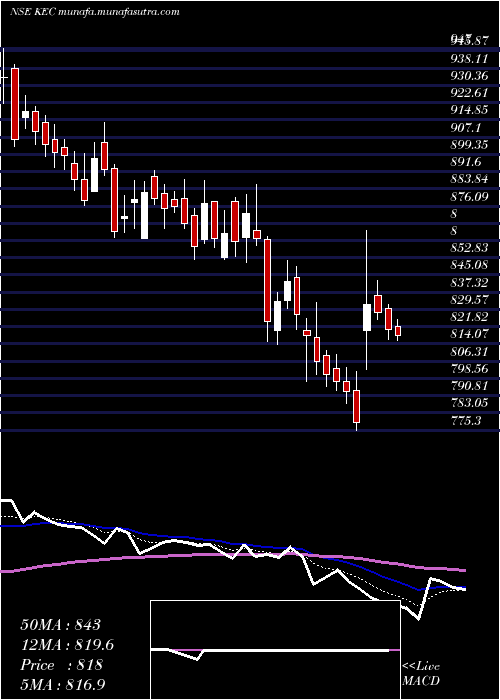Click the 845.08 price axis label
This screenshot has height=700, width=500.
(469, 265)
